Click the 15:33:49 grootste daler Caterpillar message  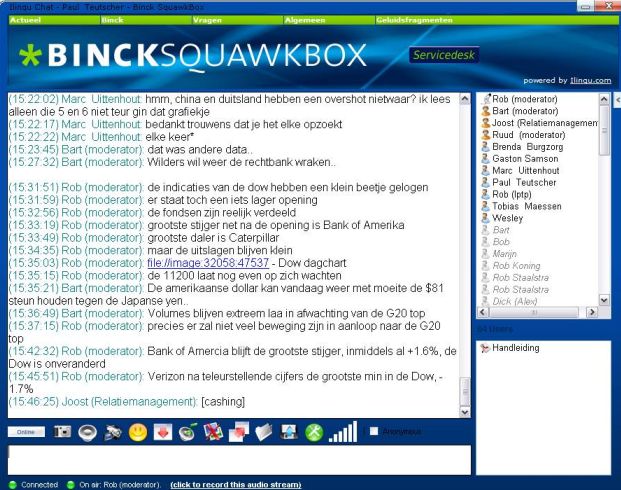[x=144, y=238]
